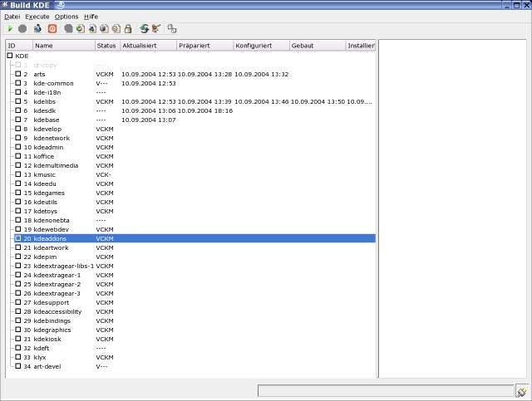Select the kdeextragear-libs-1 row name
Screen dimensions: 532x401
coord(64,267)
